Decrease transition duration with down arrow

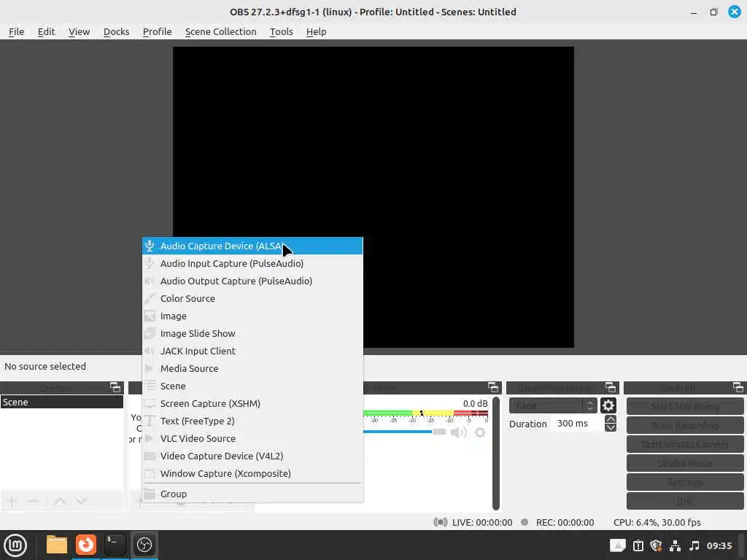(x=611, y=427)
